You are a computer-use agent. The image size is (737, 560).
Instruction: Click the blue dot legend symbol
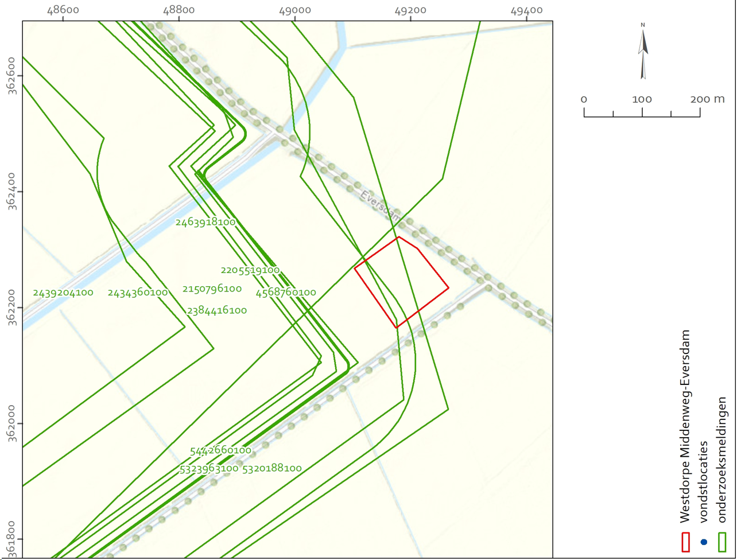[x=704, y=542]
